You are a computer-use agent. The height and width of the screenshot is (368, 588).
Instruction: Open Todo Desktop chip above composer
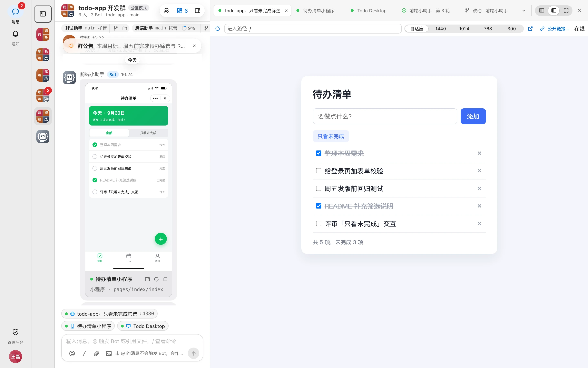(143, 326)
